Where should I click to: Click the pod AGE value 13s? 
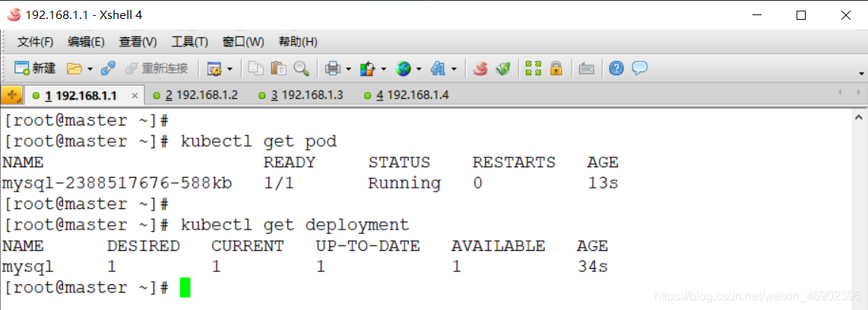(x=603, y=183)
